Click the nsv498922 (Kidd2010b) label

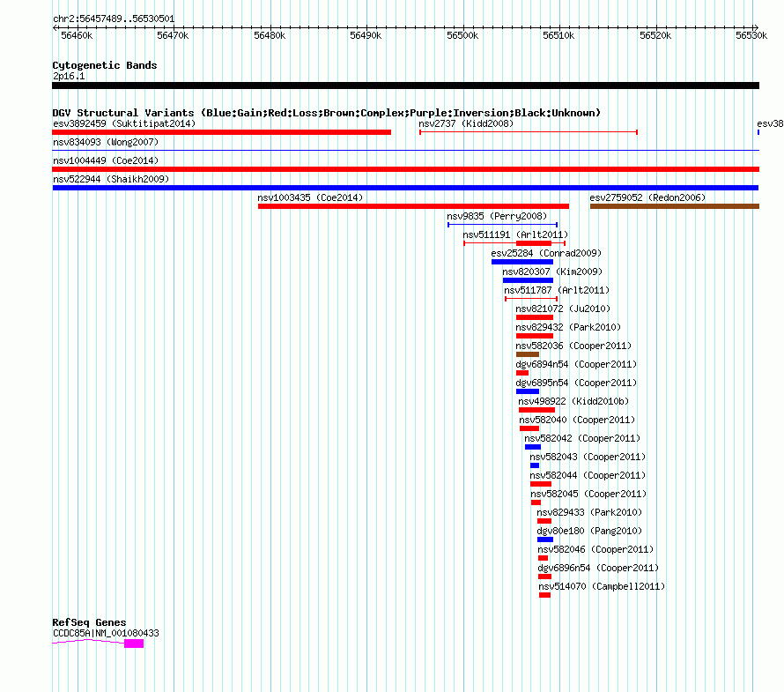pos(573,401)
